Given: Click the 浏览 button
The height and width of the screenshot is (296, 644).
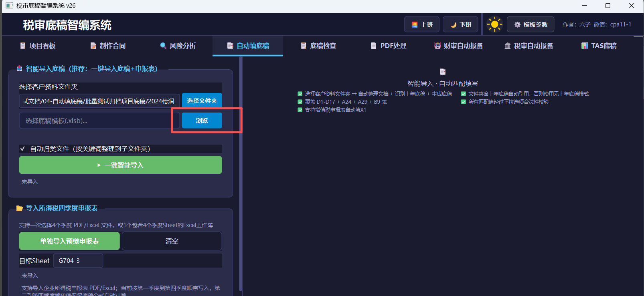Looking at the screenshot, I should click(202, 121).
